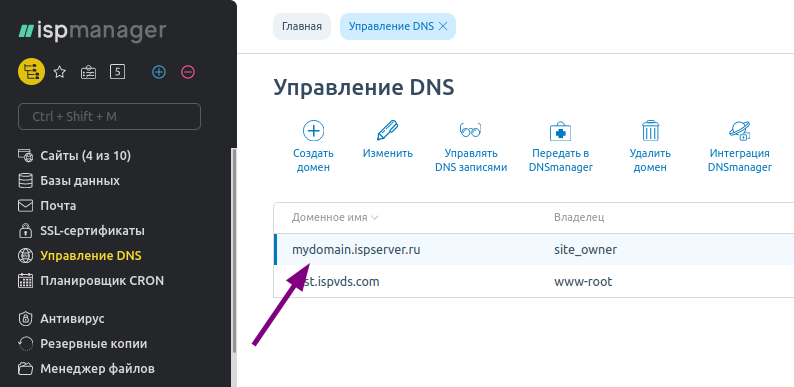The height and width of the screenshot is (387, 794).
Task: Click the ispmanager logo
Action: pyautogui.click(x=92, y=31)
